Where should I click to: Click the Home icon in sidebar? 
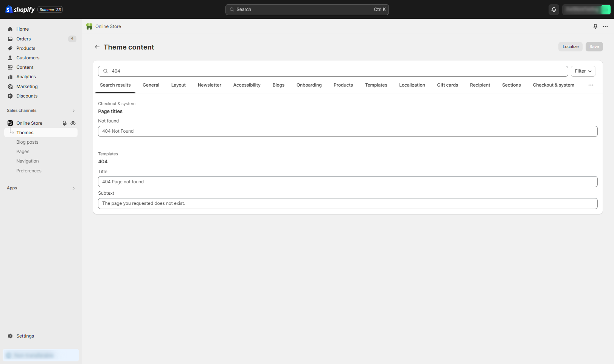[10, 29]
